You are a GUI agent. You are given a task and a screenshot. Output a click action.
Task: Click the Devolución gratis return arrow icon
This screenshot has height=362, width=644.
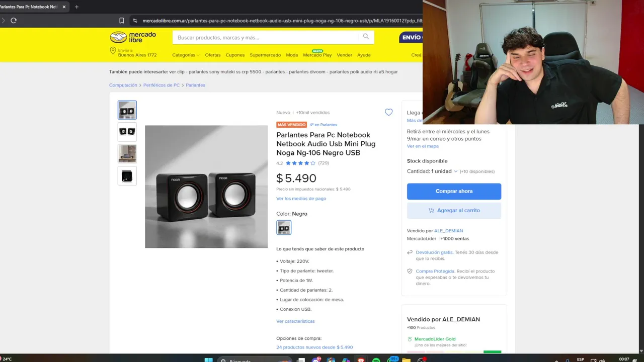point(410,252)
